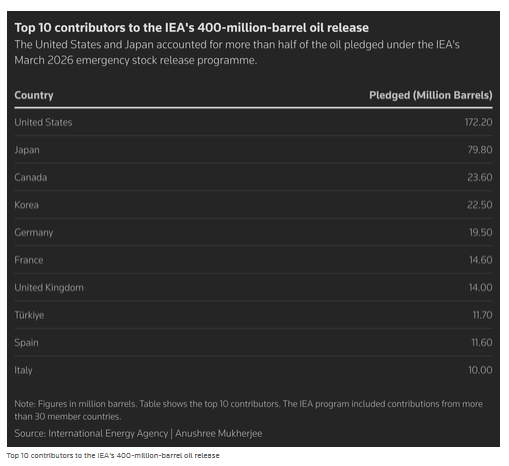Select the Spain row label
The image size is (509, 466).
click(x=26, y=343)
